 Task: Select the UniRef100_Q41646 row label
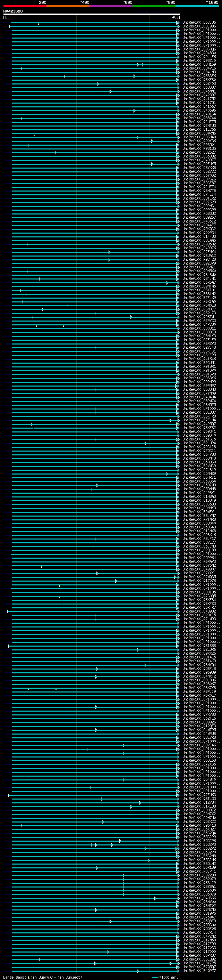tap(199, 359)
